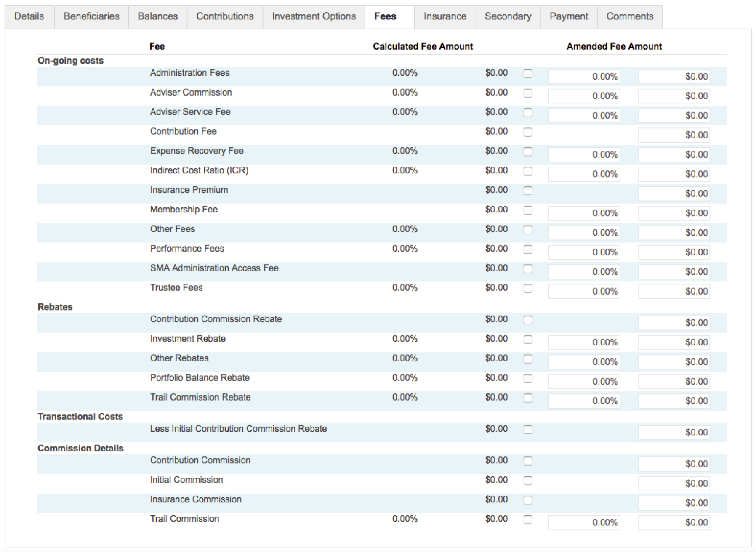Click the Investment Rebate amended percentage field
Image resolution: width=756 pixels, height=552 pixels.
[584, 342]
